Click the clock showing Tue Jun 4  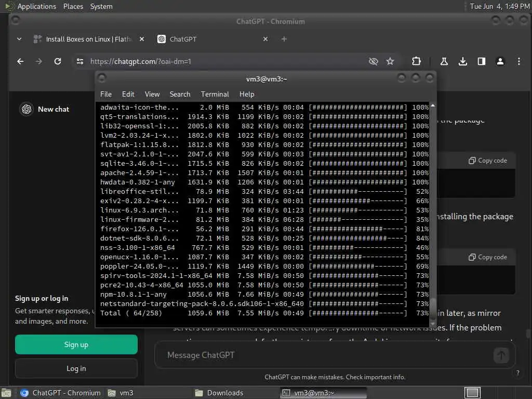499,6
